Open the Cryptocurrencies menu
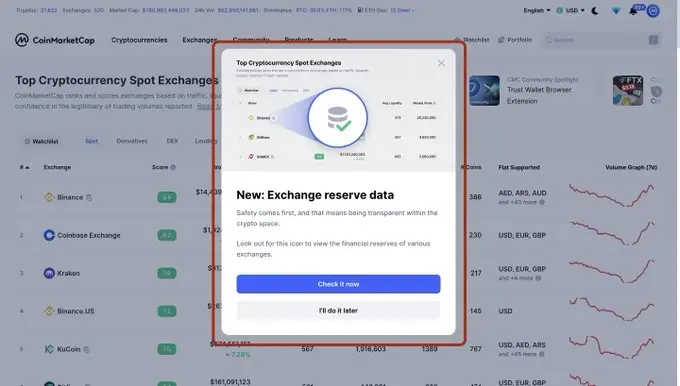Image resolution: width=680 pixels, height=386 pixels. (x=139, y=40)
